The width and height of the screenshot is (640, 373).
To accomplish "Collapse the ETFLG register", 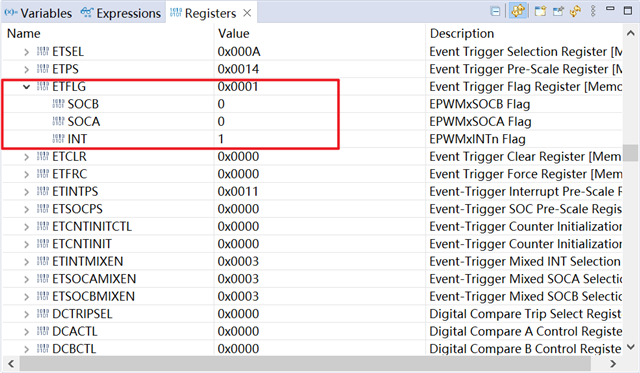I will point(27,87).
